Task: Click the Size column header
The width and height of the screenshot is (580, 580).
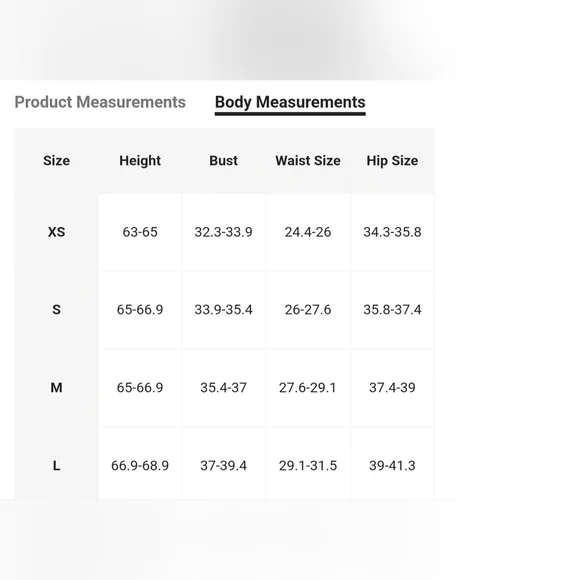Action: coord(56,161)
